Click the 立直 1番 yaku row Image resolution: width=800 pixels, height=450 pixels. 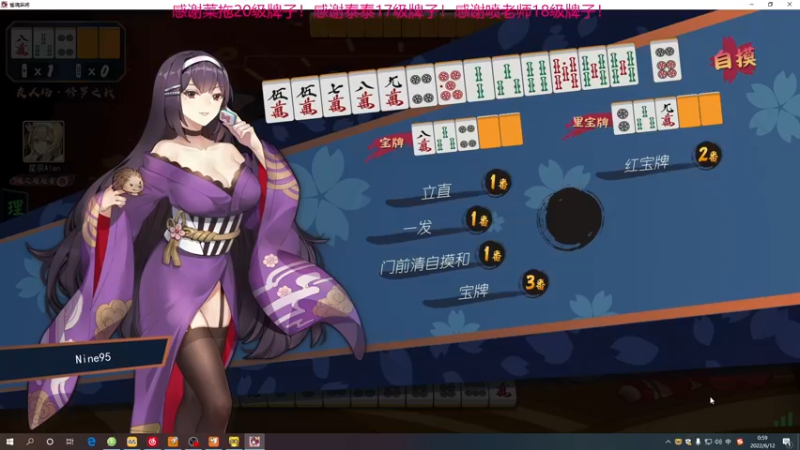coord(448,188)
